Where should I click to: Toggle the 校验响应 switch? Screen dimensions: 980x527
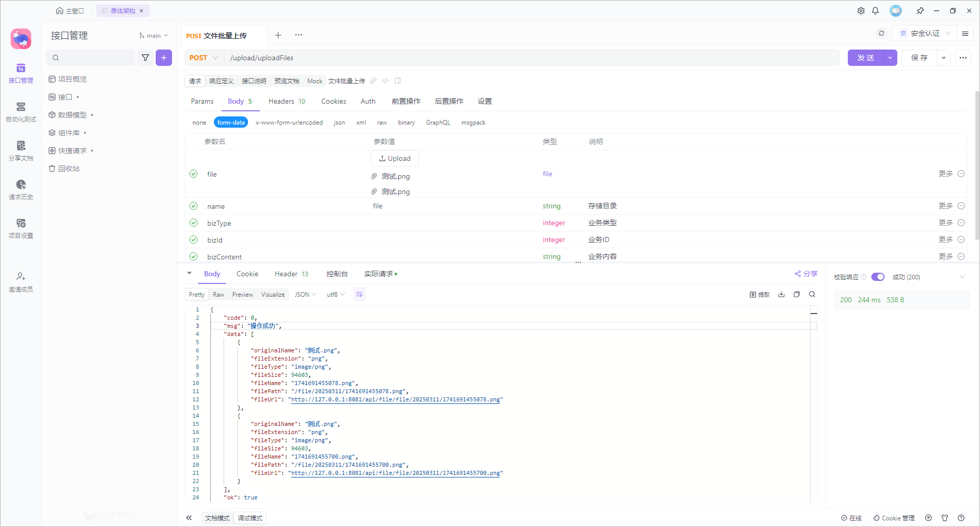[x=877, y=277]
